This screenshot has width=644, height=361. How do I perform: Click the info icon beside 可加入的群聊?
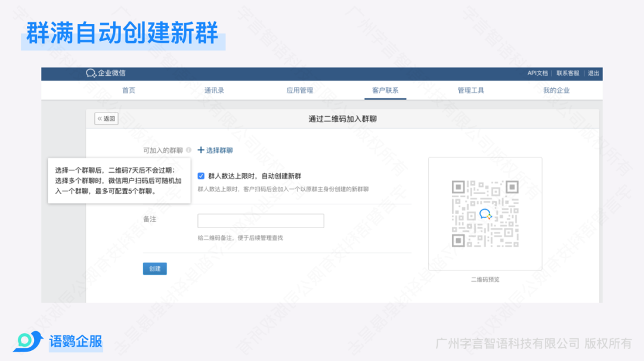pos(188,151)
